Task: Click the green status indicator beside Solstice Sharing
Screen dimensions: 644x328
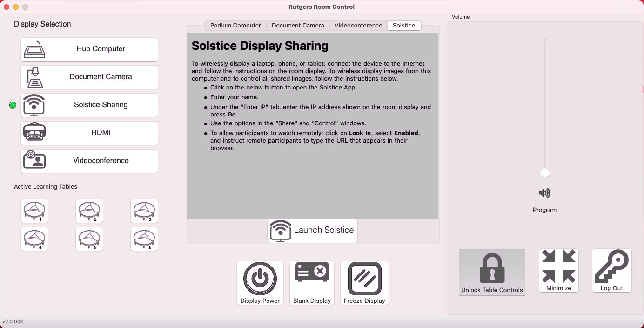Action: click(x=13, y=105)
